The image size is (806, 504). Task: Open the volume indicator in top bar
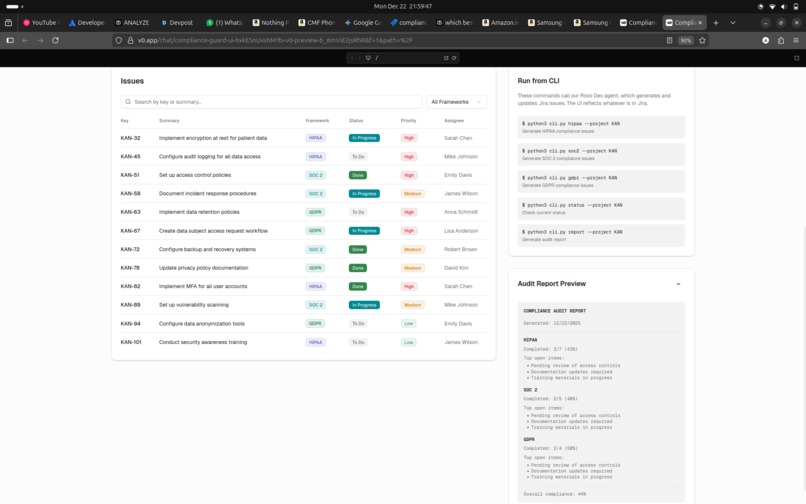pos(783,7)
